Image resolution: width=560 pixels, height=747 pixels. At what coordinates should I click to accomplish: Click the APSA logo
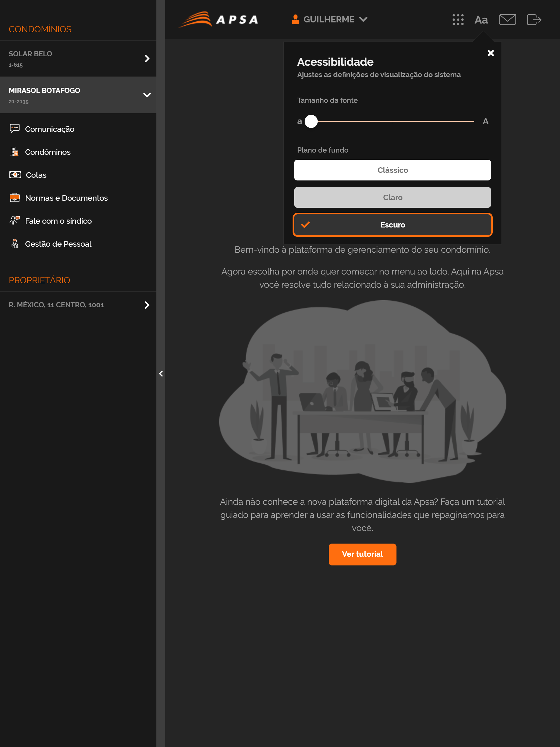[x=218, y=20]
